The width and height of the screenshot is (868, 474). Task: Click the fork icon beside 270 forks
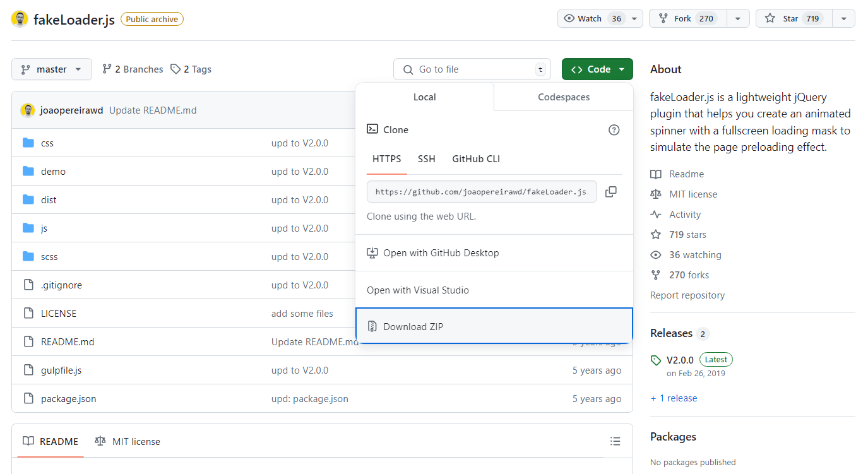tap(656, 275)
